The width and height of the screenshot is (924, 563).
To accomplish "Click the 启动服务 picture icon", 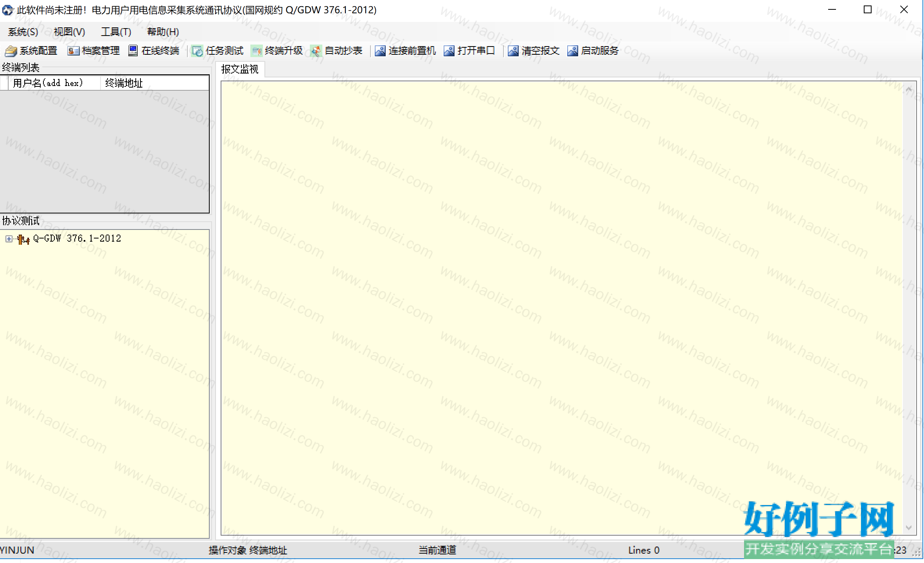I will point(572,51).
